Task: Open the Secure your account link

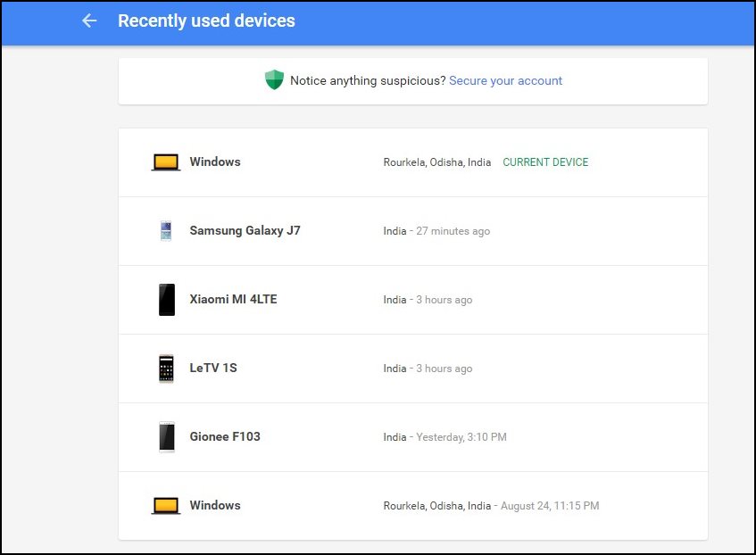Action: click(x=505, y=80)
